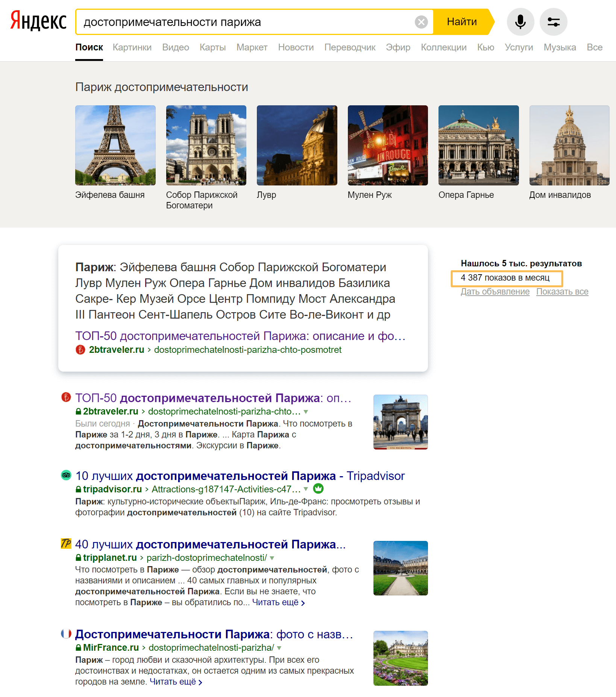Click the Yandex logo

click(38, 21)
